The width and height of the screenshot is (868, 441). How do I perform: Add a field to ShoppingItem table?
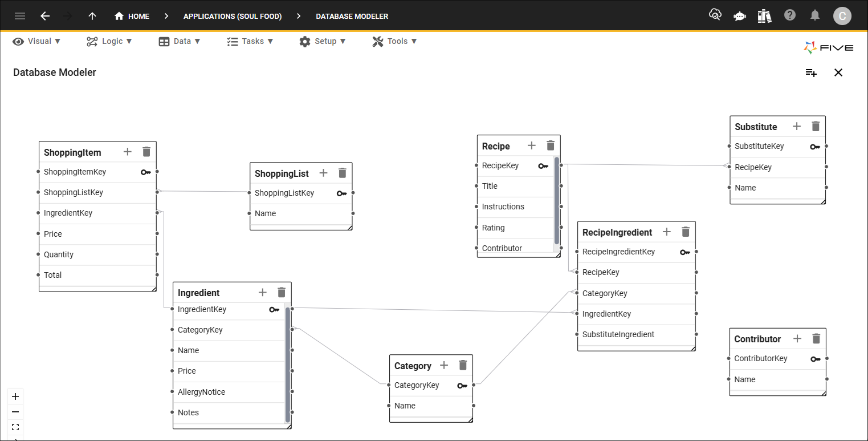coord(128,152)
